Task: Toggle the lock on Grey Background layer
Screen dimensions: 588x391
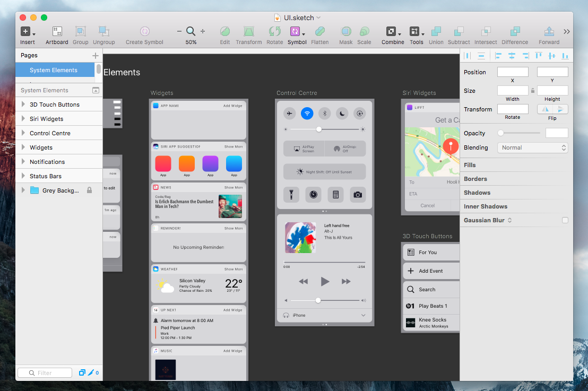Action: coord(89,190)
